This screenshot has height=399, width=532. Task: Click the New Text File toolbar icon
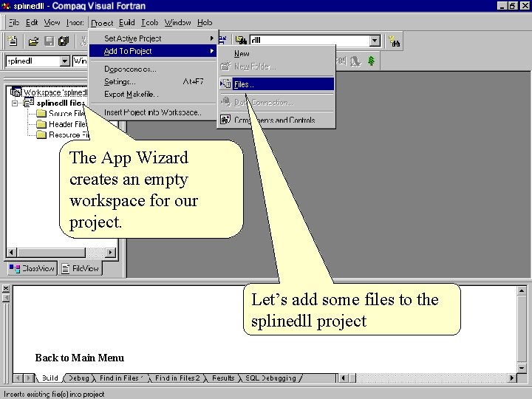pyautogui.click(x=13, y=41)
